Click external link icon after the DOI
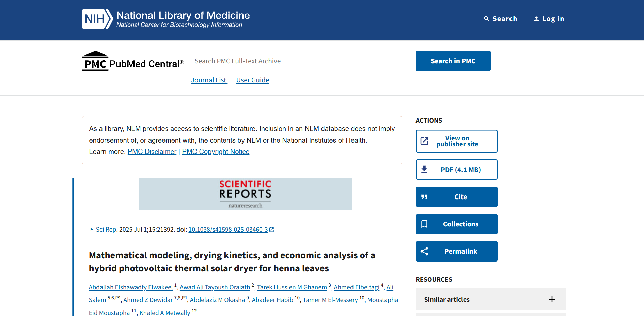The height and width of the screenshot is (316, 644). pyautogui.click(x=272, y=230)
